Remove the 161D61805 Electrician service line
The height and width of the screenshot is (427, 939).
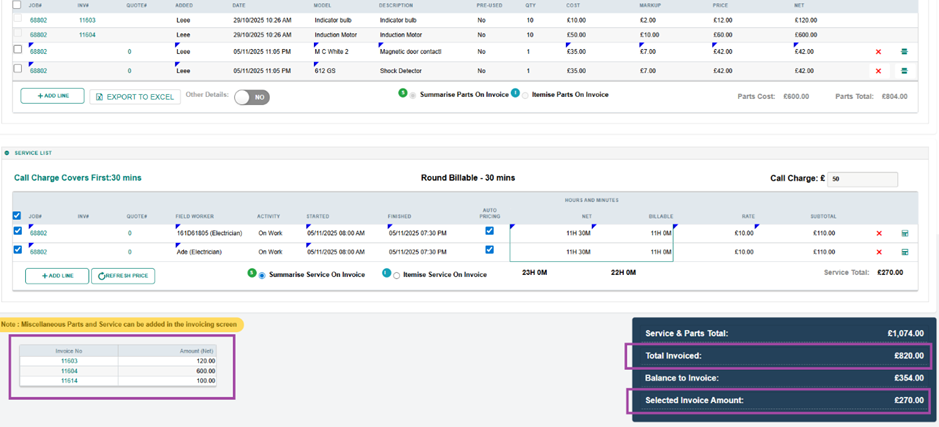pyautogui.click(x=879, y=233)
